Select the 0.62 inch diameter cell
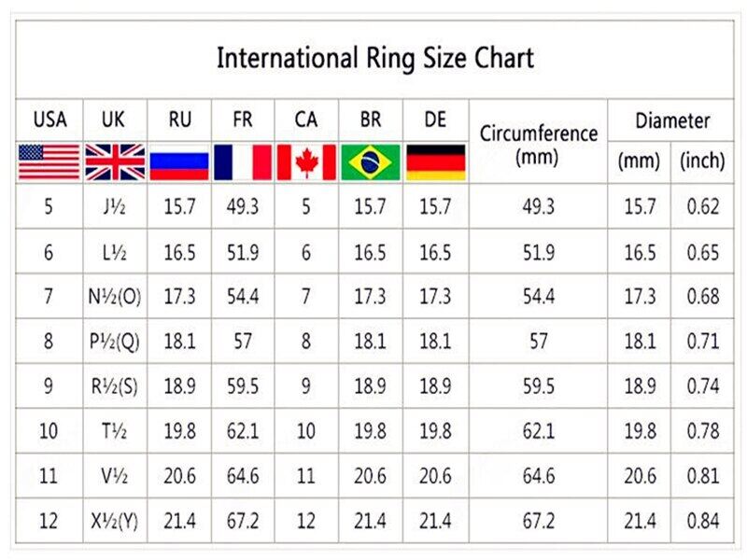Viewport: 747px width, 560px height. [702, 206]
